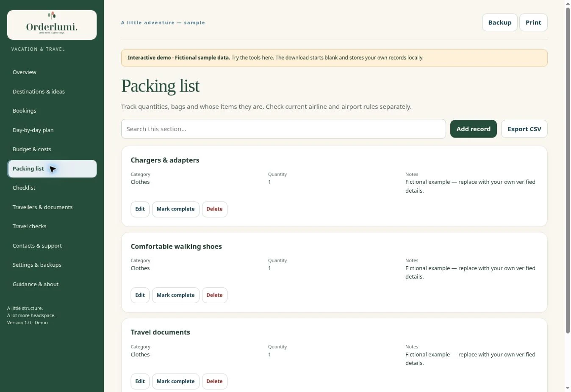This screenshot has width=571, height=392.
Task: Export the list as CSV
Action: pyautogui.click(x=524, y=129)
